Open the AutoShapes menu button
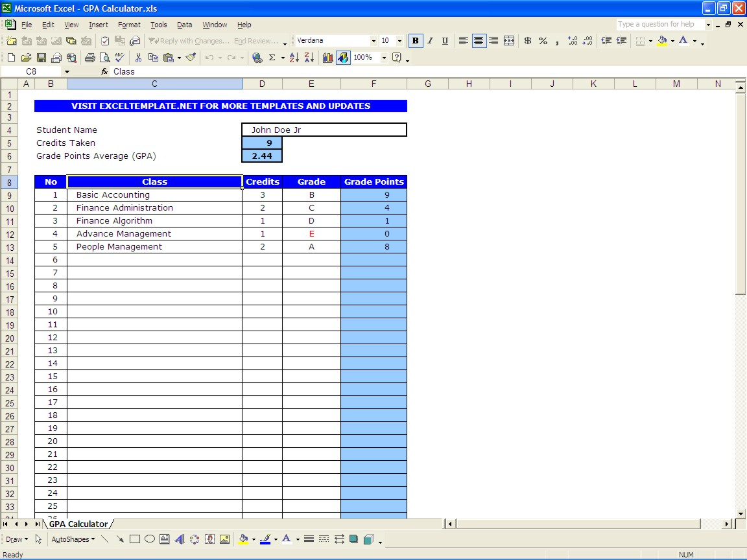This screenshot has height=560, width=747. pyautogui.click(x=73, y=539)
